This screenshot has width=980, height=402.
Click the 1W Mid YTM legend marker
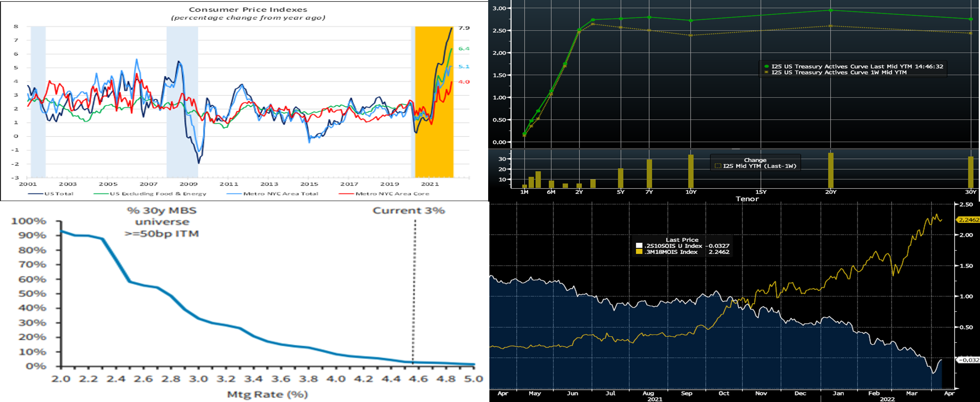click(767, 72)
